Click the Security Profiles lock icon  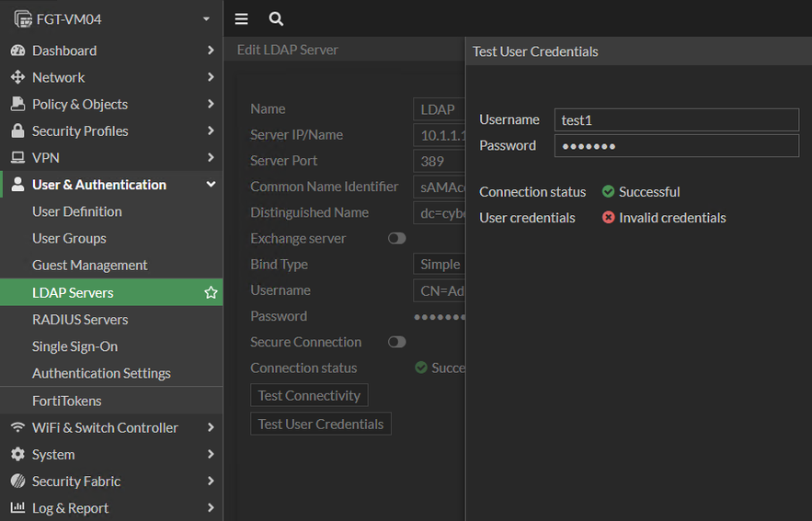(17, 130)
